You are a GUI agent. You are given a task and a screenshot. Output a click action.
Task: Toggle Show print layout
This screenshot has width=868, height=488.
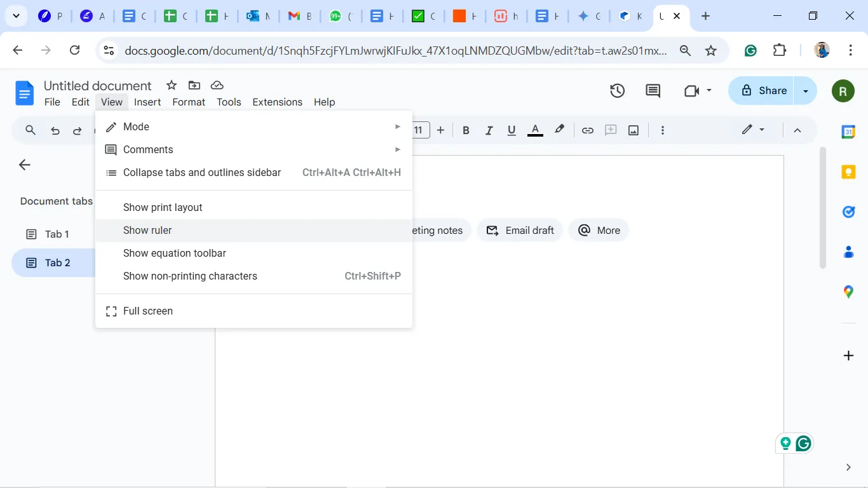(254, 208)
